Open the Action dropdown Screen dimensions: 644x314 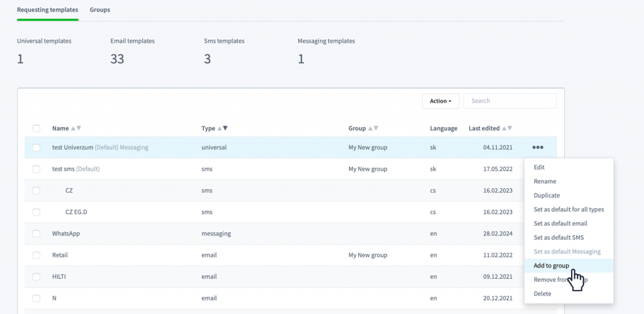(441, 101)
